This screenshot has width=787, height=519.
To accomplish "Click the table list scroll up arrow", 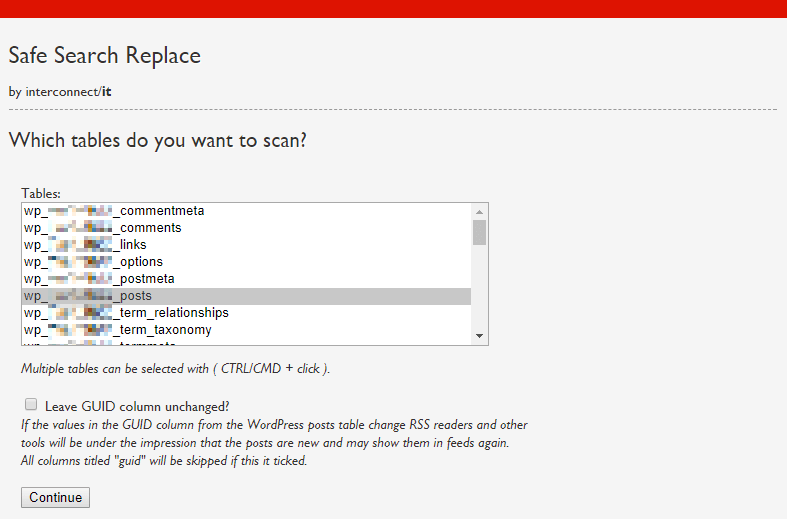I will click(480, 212).
